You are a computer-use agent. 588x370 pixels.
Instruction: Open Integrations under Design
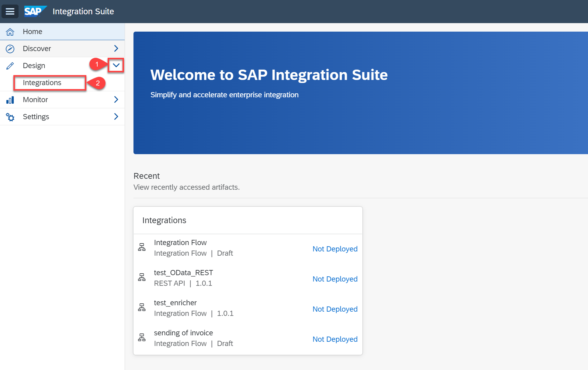pyautogui.click(x=42, y=83)
